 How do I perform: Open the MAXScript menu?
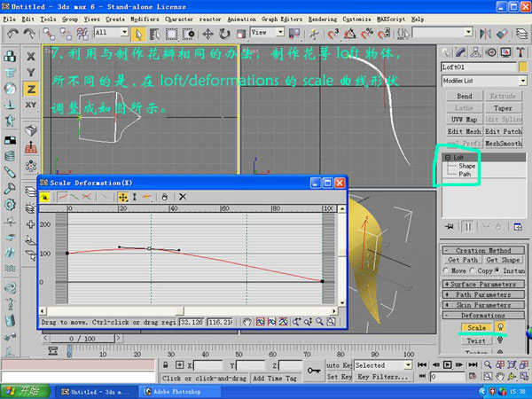(391, 20)
